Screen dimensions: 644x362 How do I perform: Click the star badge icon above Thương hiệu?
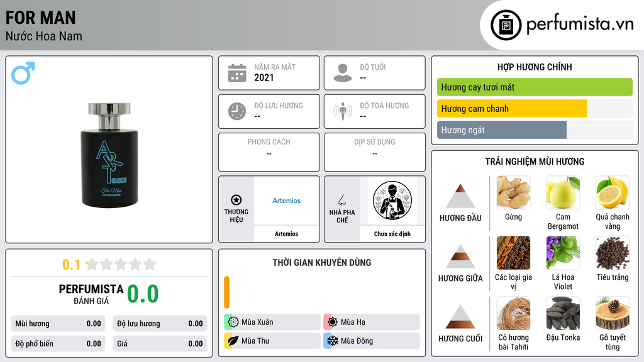click(x=236, y=200)
